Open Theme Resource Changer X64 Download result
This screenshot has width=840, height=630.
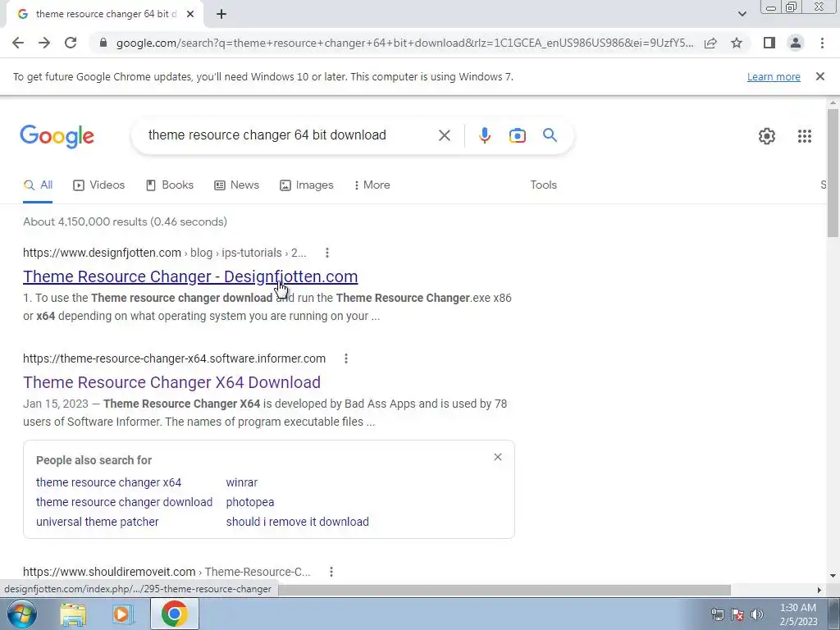171,382
